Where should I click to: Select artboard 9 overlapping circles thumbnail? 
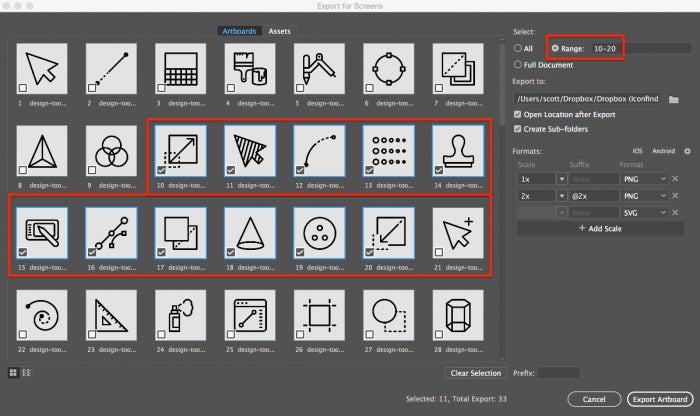click(x=111, y=151)
